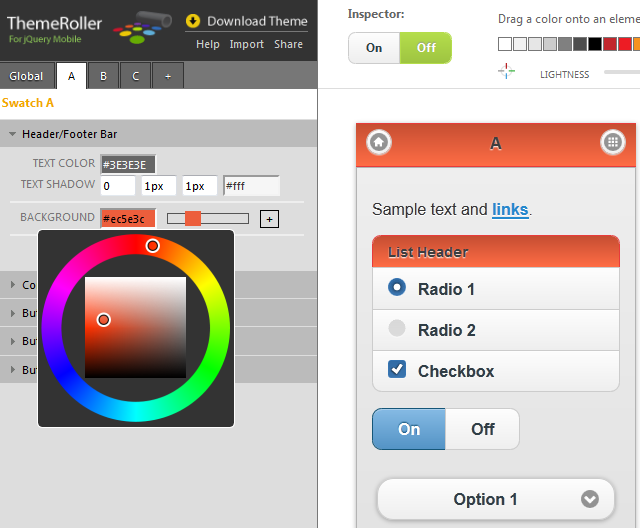The image size is (640, 528).
Task: Select the Radio 2 option
Action: pos(397,329)
